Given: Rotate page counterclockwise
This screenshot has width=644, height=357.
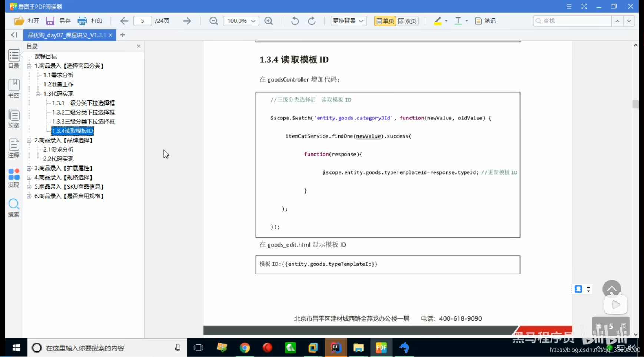Looking at the screenshot, I should pos(295,21).
